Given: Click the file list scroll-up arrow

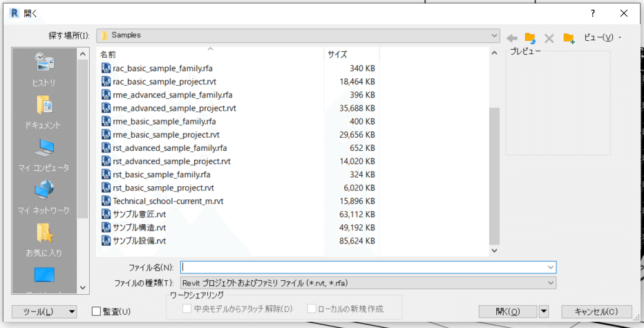Looking at the screenshot, I should 495,53.
